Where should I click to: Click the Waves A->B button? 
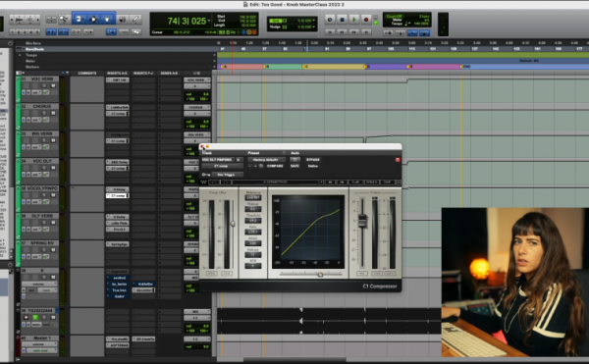[x=354, y=182]
